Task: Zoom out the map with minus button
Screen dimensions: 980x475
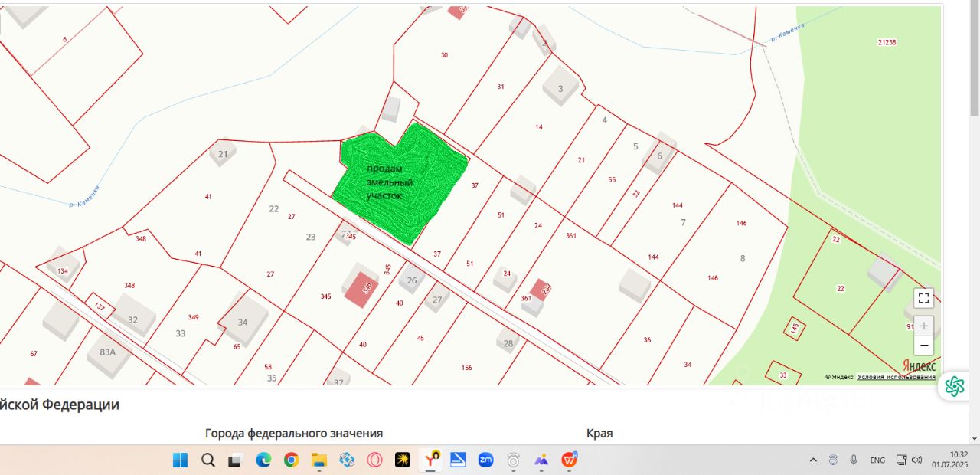Action: click(923, 346)
